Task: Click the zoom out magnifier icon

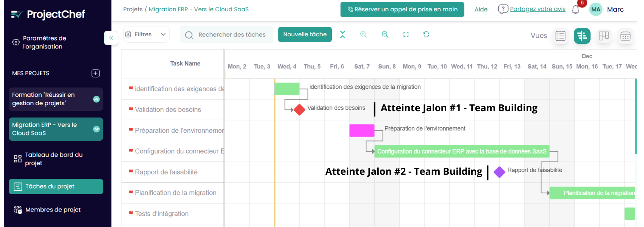Action: point(385,34)
